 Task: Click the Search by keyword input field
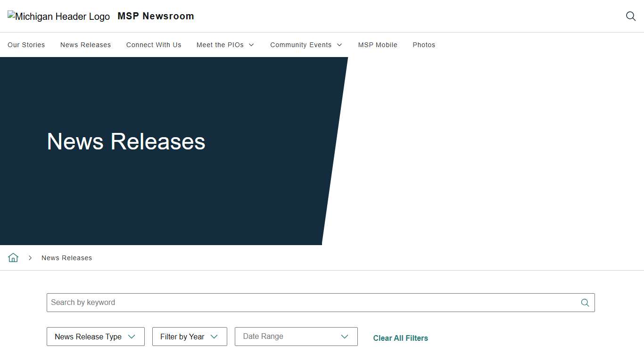[283, 303]
